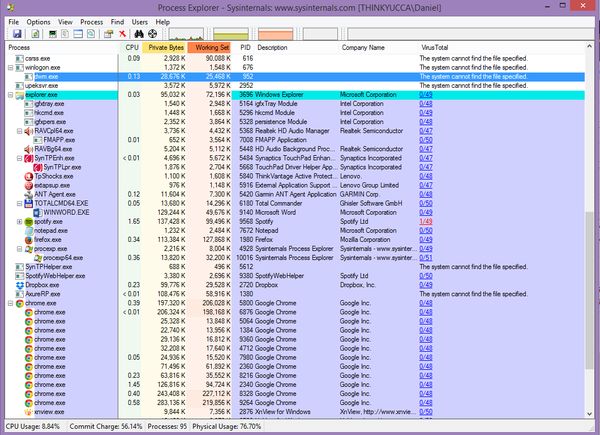Collapse the RAVCpl64.exe tree node
600x435 pixels.
(20, 131)
